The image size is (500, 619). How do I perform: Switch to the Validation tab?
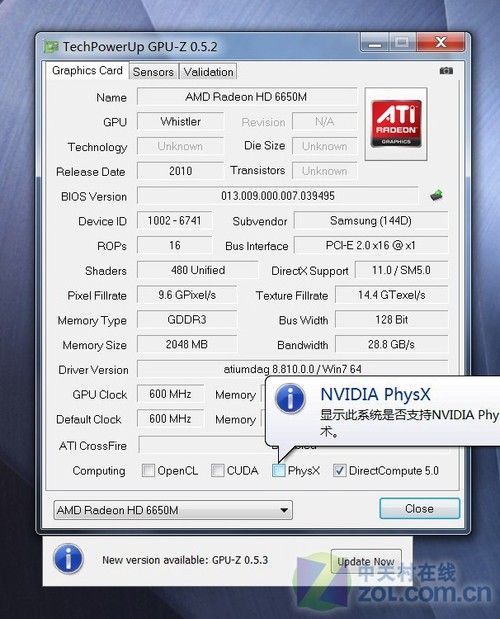[x=208, y=72]
